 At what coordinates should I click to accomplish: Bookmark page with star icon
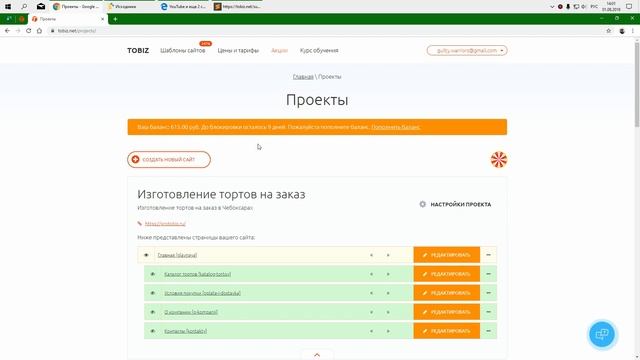(x=609, y=31)
